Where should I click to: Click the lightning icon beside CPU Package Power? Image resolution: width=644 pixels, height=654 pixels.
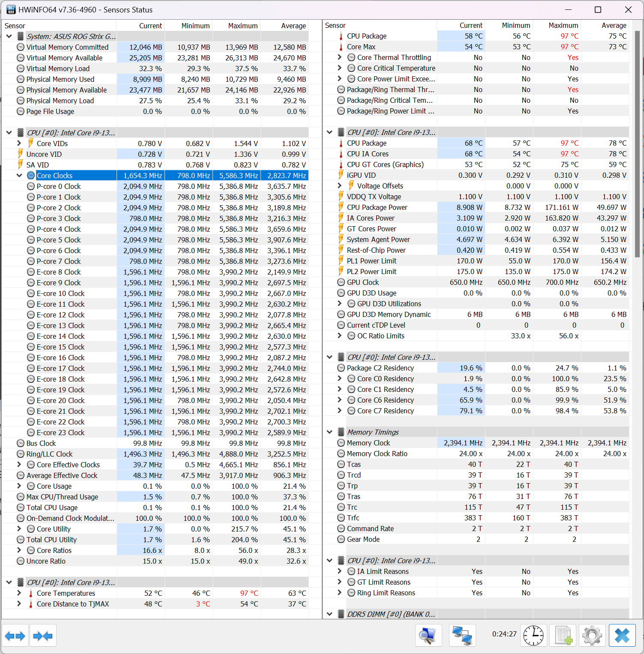[x=341, y=207]
